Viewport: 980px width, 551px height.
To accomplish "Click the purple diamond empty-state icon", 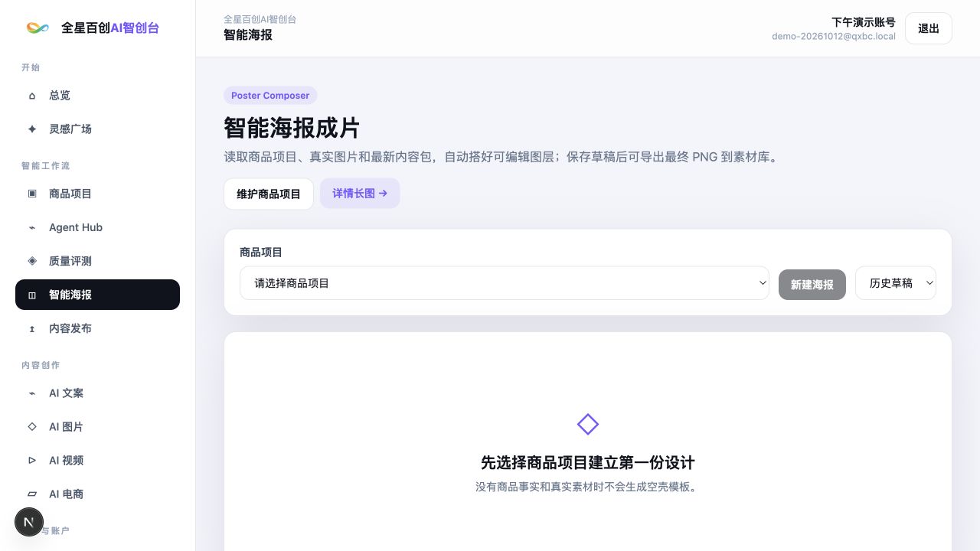I will (x=588, y=424).
